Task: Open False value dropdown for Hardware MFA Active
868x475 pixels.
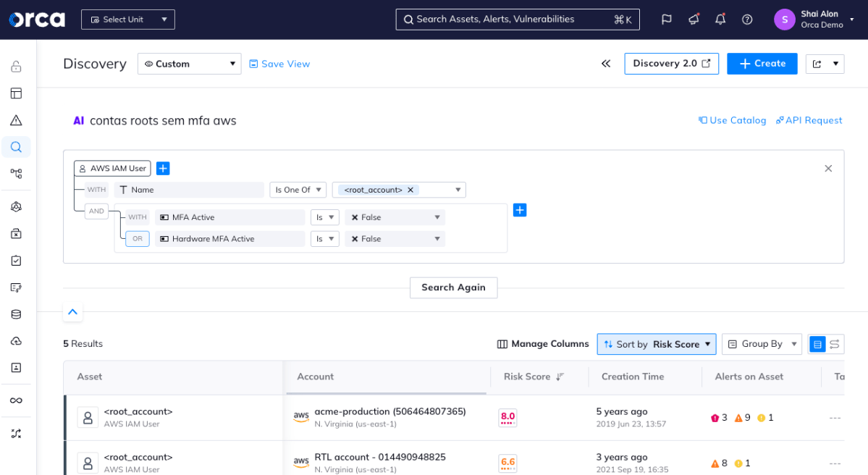Action: point(395,239)
